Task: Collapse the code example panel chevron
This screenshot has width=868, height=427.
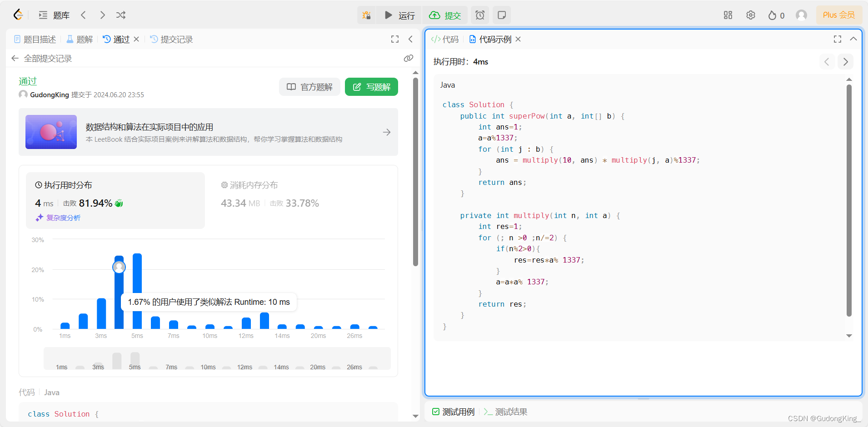Action: [x=854, y=39]
